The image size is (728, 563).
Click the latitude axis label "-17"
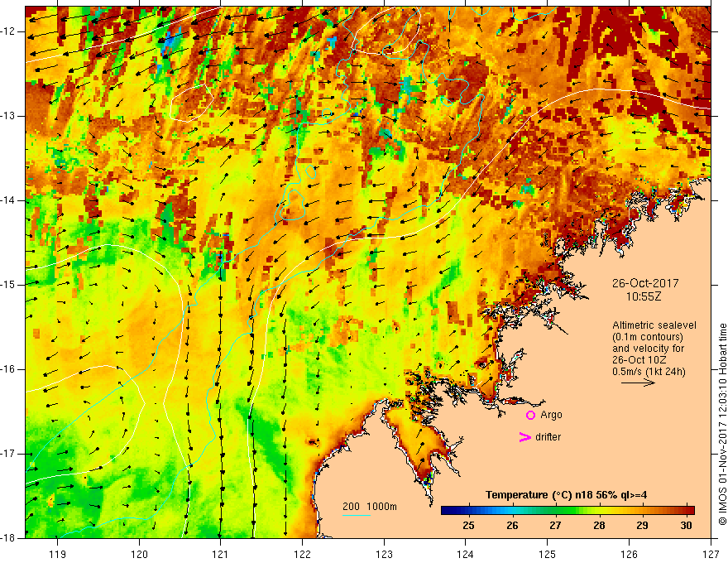pos(8,454)
